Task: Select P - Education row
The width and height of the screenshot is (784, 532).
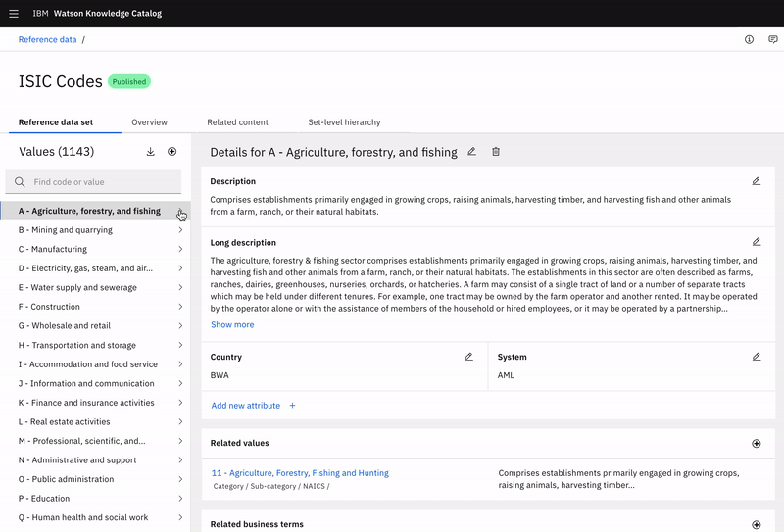Action: tap(95, 499)
